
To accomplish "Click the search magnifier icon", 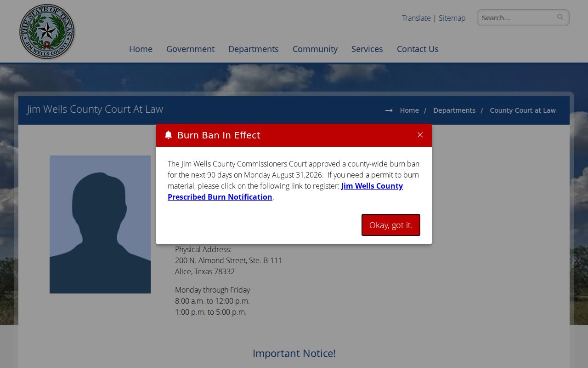I will tap(560, 17).
